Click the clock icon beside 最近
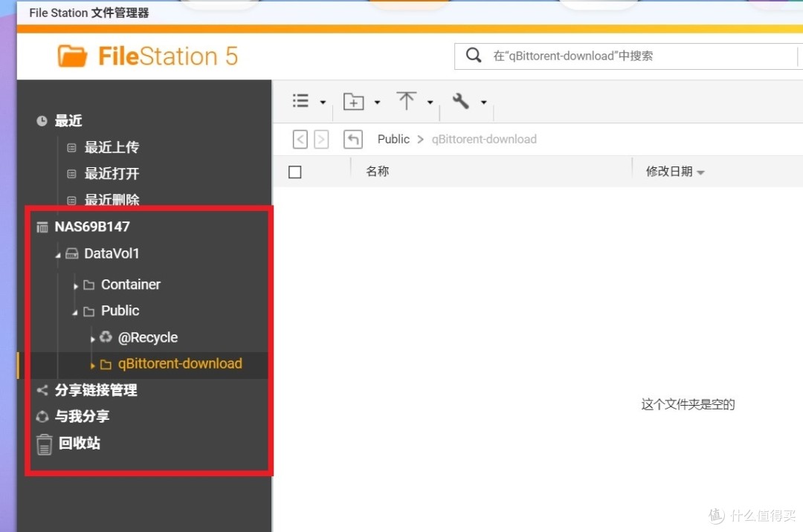The image size is (803, 532). coord(42,120)
